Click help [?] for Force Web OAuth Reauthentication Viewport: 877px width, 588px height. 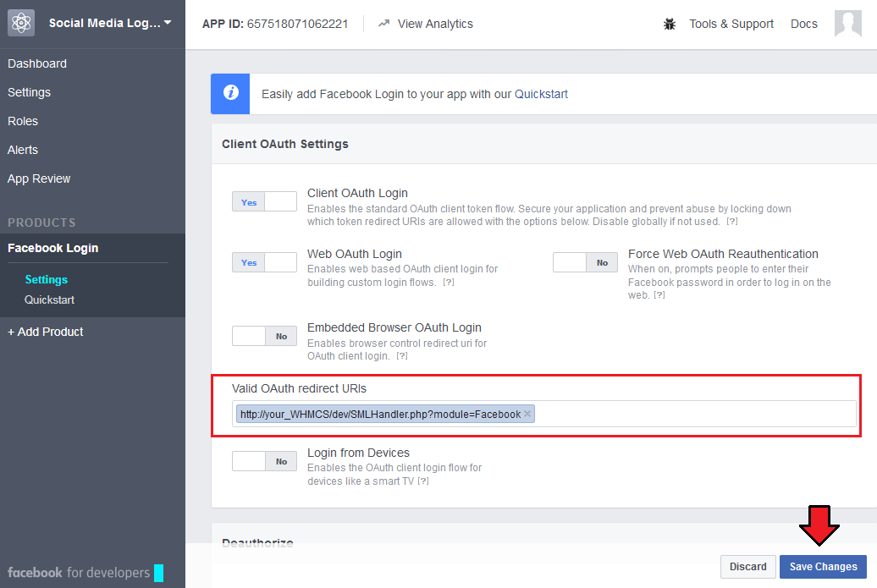point(659,295)
